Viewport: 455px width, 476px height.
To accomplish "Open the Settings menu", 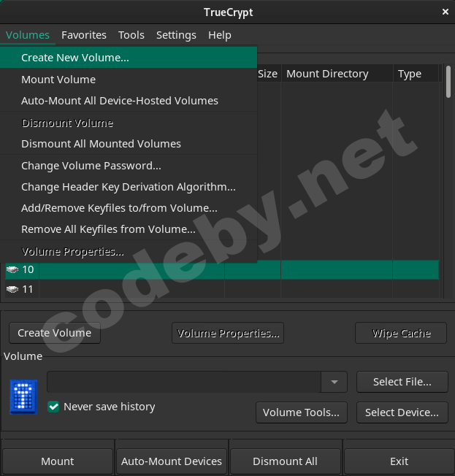I will 176,35.
